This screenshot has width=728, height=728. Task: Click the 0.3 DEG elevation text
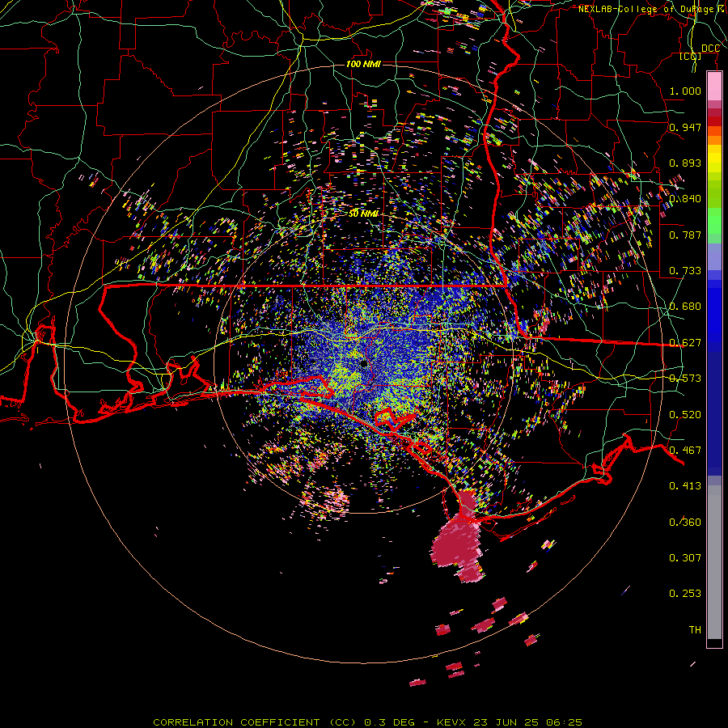pos(389,722)
